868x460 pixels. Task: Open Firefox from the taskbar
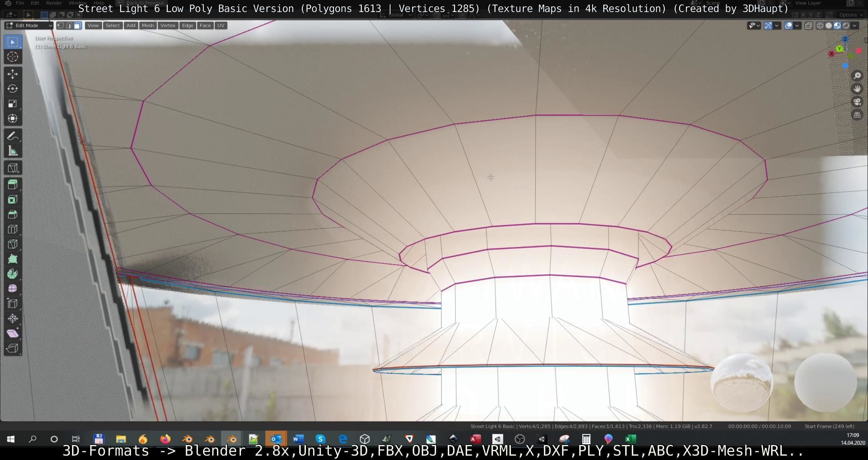click(165, 439)
